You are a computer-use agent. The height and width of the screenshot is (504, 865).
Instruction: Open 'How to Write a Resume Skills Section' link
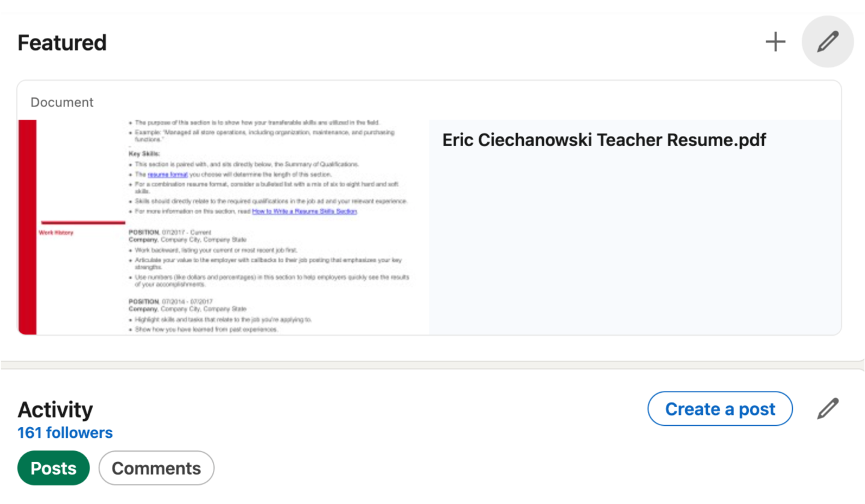[x=304, y=212]
